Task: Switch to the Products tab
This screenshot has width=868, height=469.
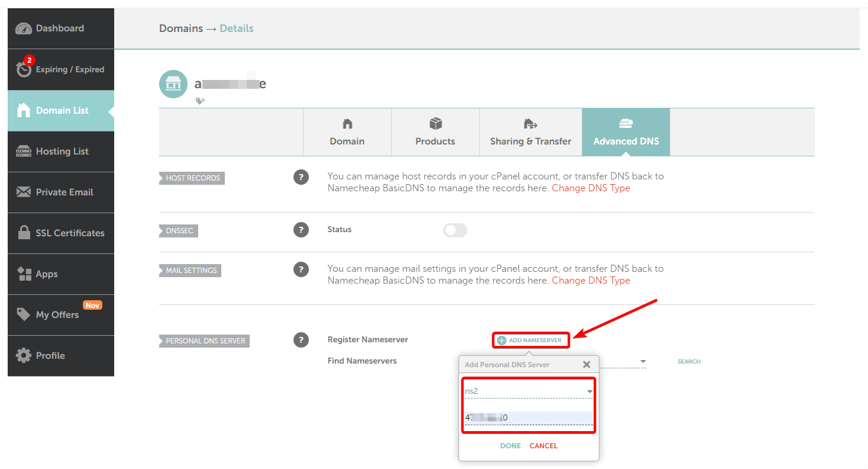Action: point(435,132)
